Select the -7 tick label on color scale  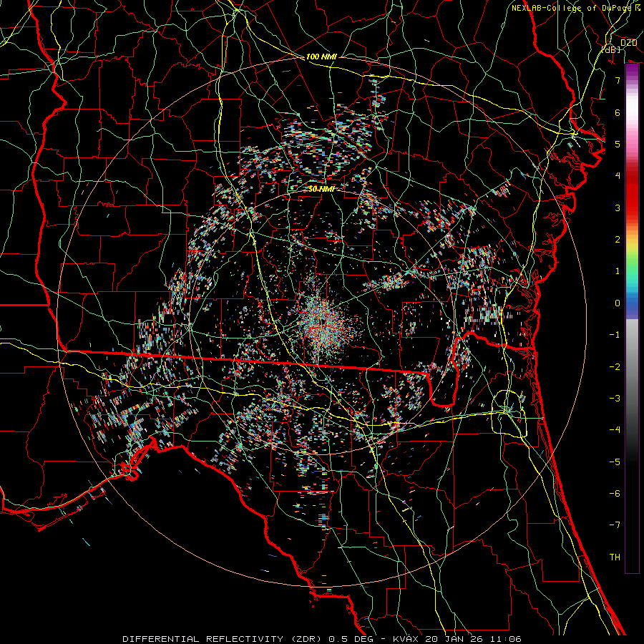point(614,525)
